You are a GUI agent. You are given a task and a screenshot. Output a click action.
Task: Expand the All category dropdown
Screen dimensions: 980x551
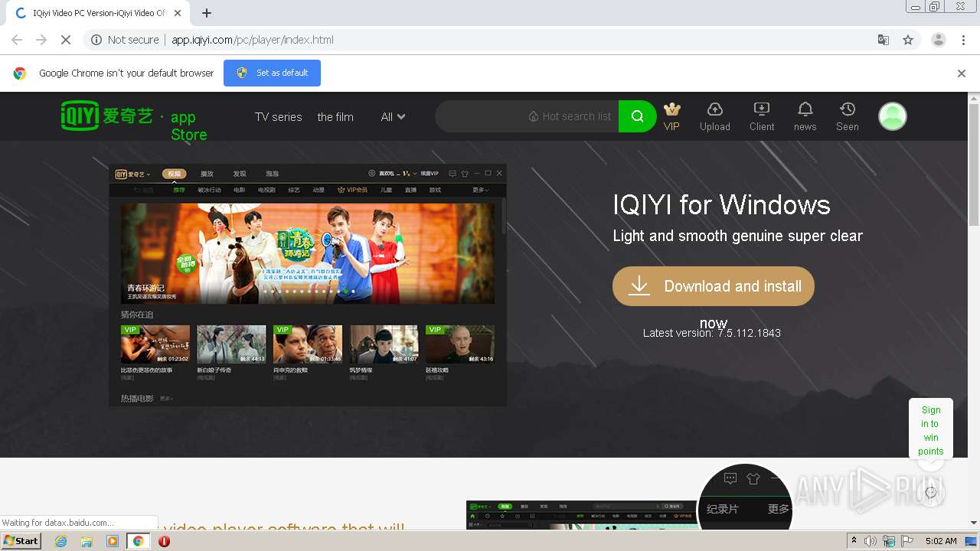[393, 117]
